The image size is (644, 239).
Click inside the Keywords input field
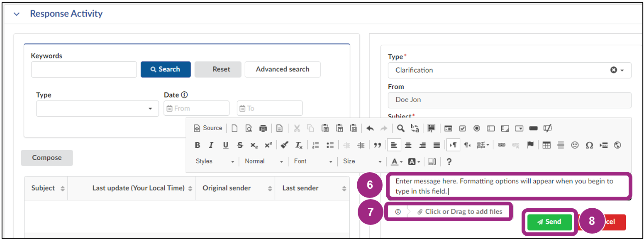click(x=84, y=69)
